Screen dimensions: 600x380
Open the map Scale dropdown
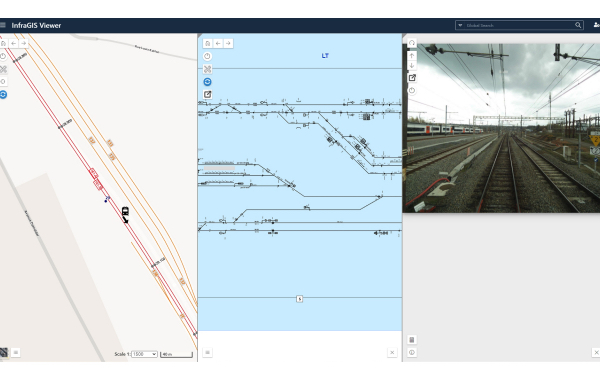tap(144, 354)
